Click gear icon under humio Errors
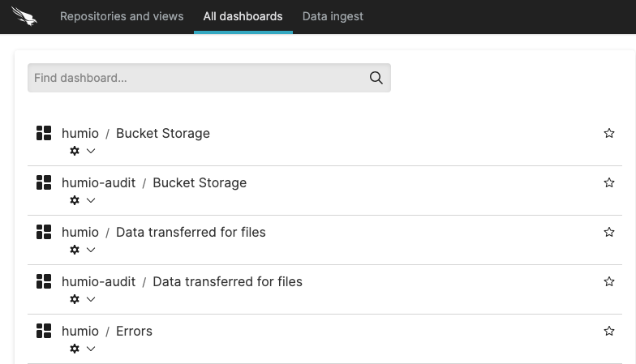The height and width of the screenshot is (364, 636). tap(75, 349)
